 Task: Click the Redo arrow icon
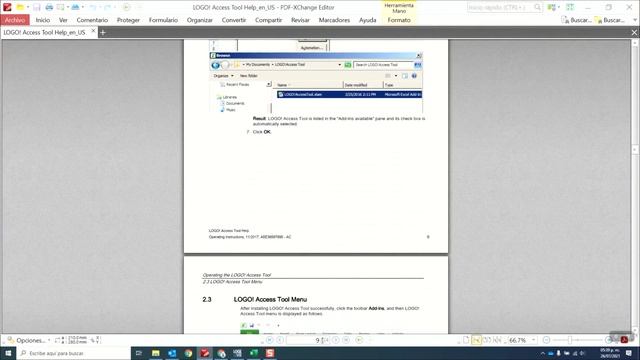tap(107, 7)
